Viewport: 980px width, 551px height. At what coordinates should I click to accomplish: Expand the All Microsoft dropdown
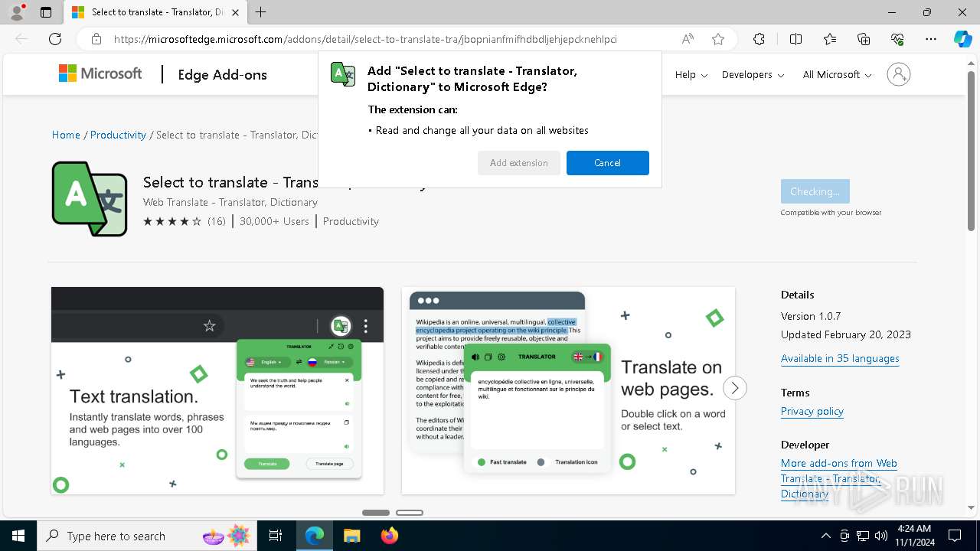click(x=837, y=74)
